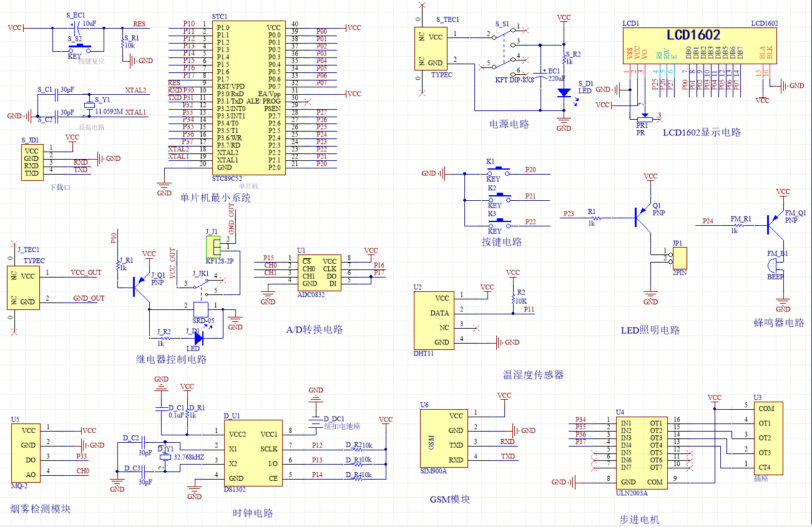Viewport: 812px width, 527px height.
Task: Click the P24 net label near FM_R1
Action: pyautogui.click(x=707, y=221)
